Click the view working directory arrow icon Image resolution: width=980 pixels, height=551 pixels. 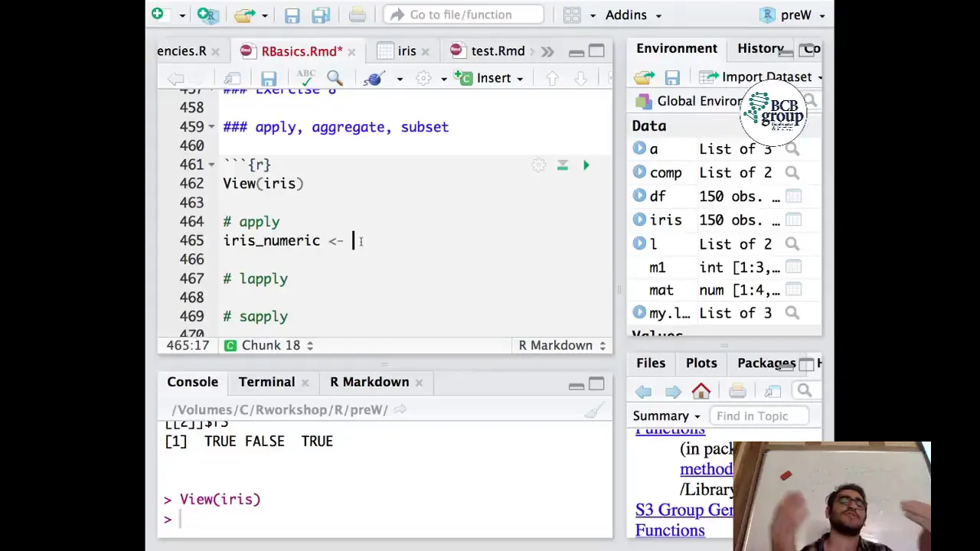[400, 410]
